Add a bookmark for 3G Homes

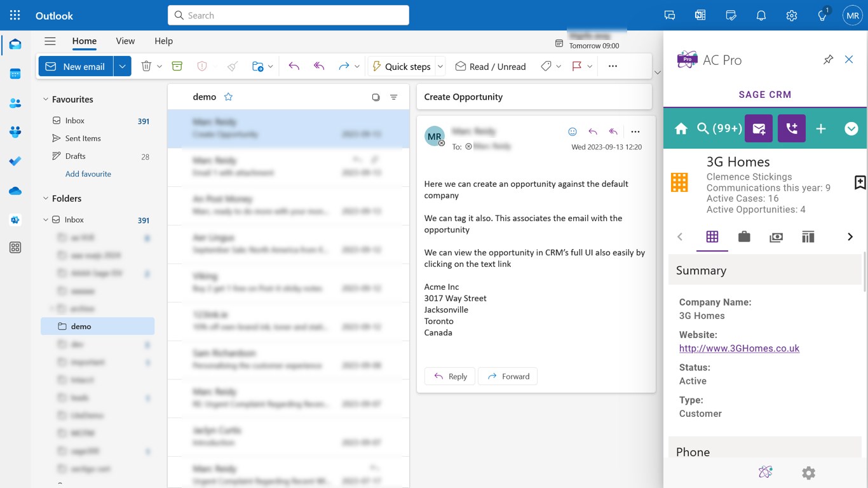click(860, 183)
